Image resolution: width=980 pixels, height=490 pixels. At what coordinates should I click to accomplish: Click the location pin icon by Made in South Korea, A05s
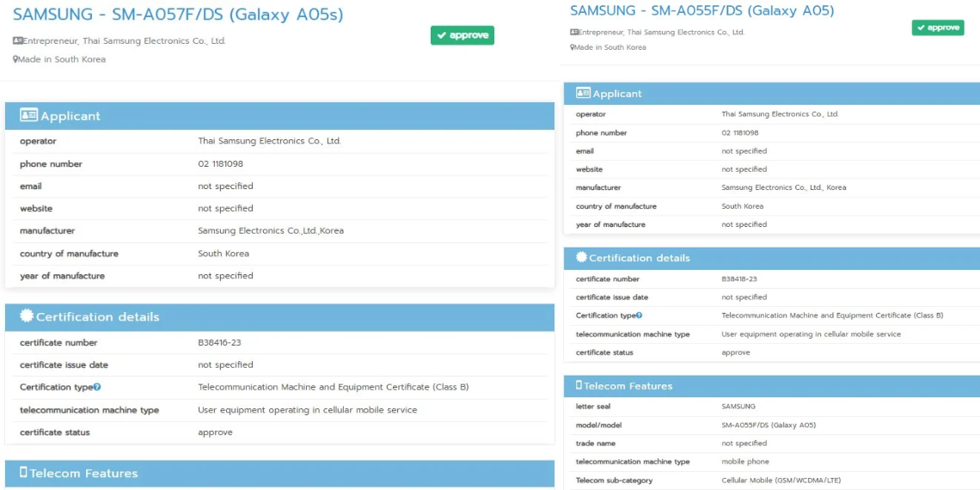point(15,59)
